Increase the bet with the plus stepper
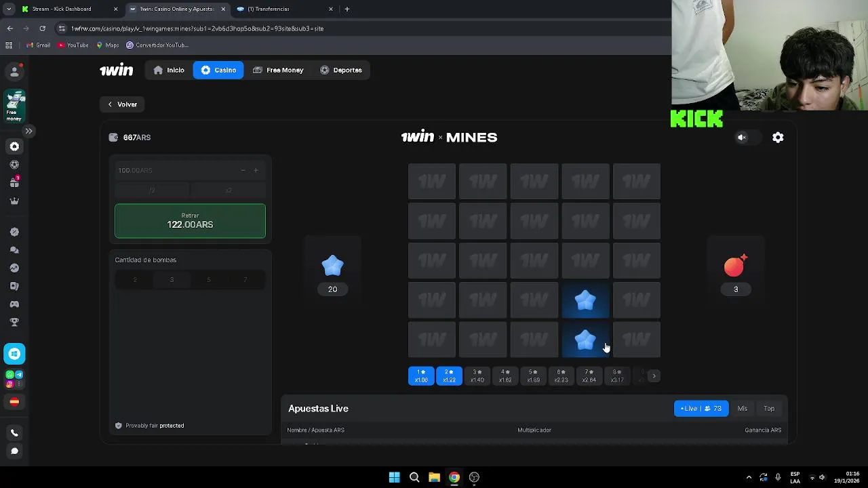Image resolution: width=868 pixels, height=488 pixels. tap(256, 170)
